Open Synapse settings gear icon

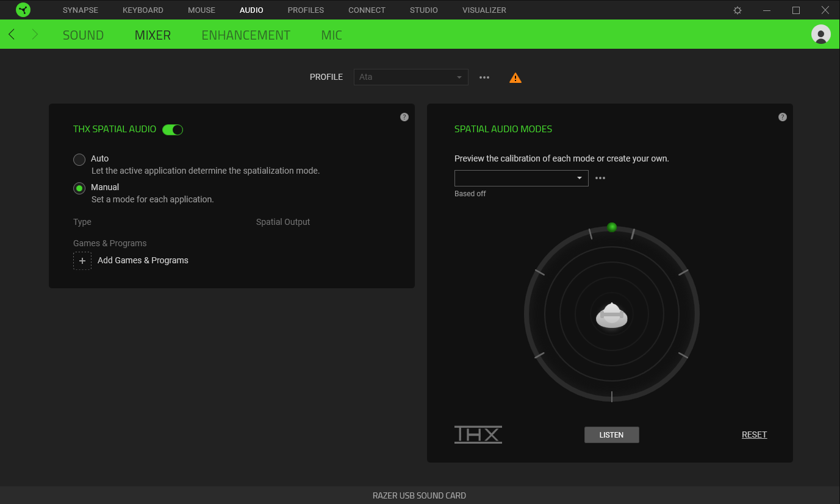click(x=738, y=10)
